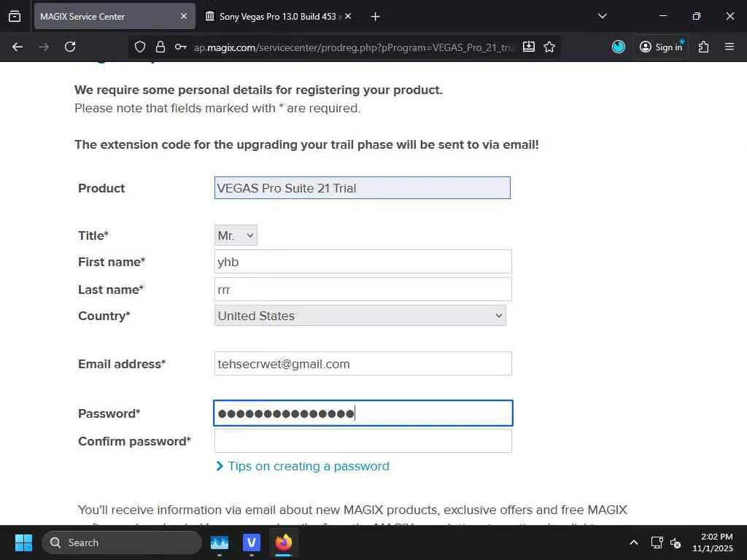Open a new tab with plus button
This screenshot has width=747, height=560.
click(x=376, y=17)
